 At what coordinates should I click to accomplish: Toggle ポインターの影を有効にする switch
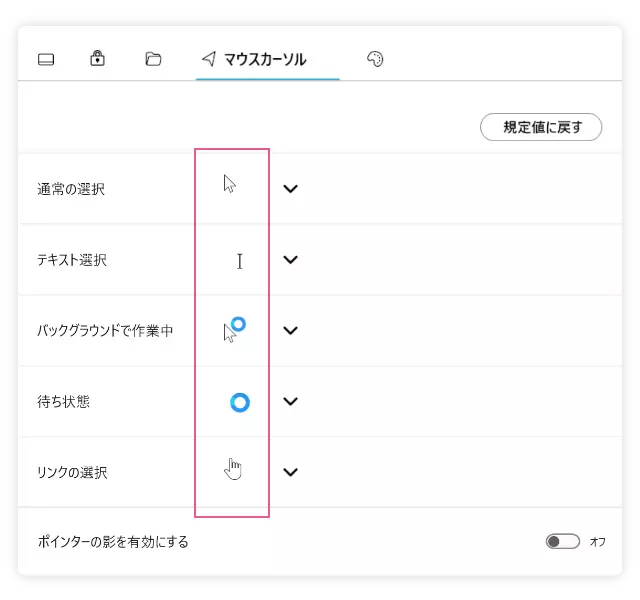[562, 541]
